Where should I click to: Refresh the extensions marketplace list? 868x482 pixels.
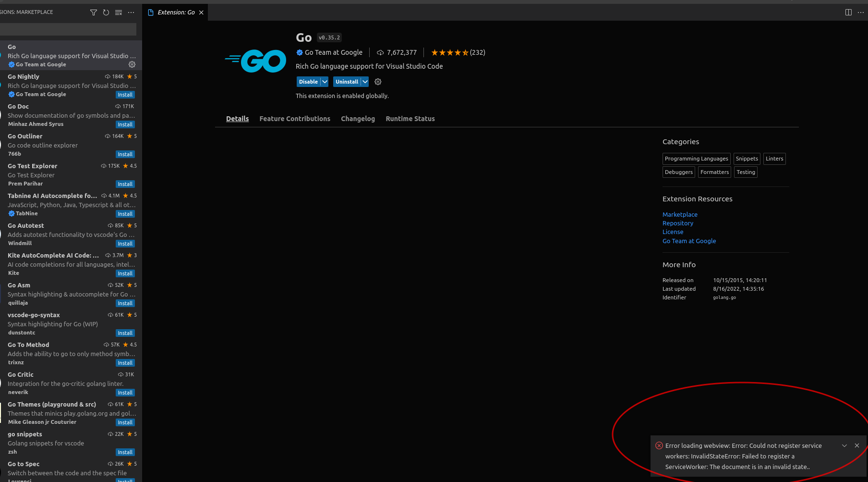106,12
